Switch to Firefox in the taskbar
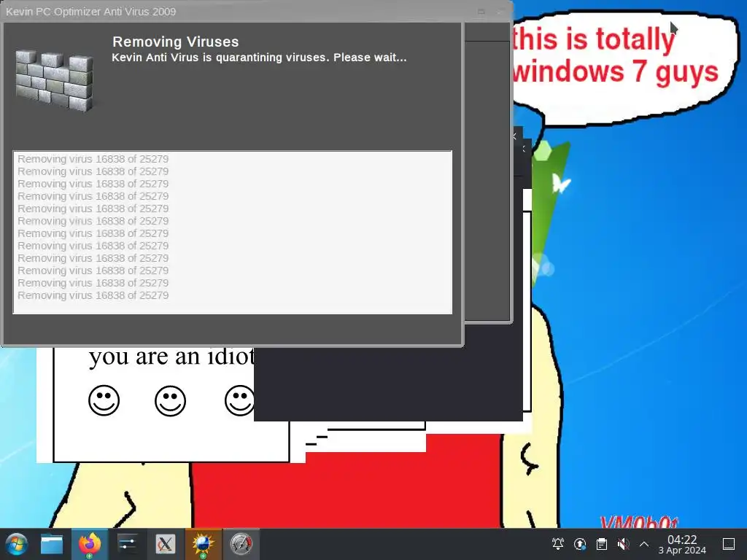 (x=90, y=544)
